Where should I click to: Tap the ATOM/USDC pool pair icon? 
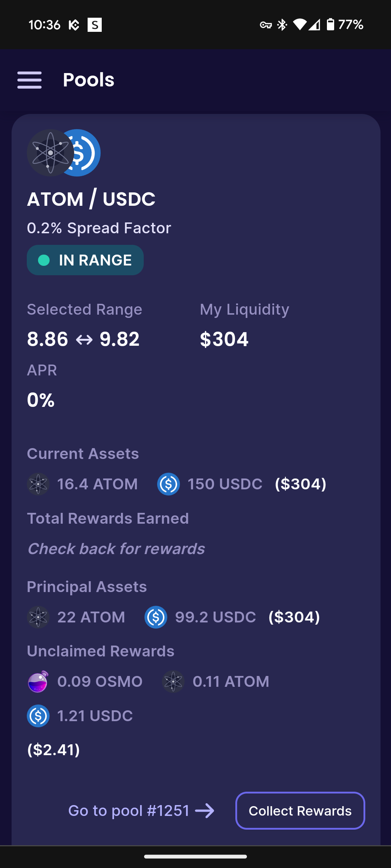(64, 153)
